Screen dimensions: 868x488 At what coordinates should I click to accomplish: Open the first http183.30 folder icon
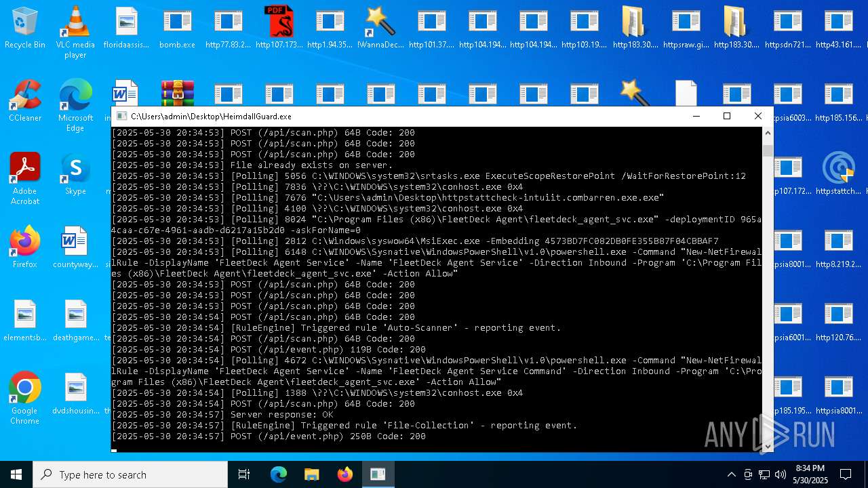(635, 28)
